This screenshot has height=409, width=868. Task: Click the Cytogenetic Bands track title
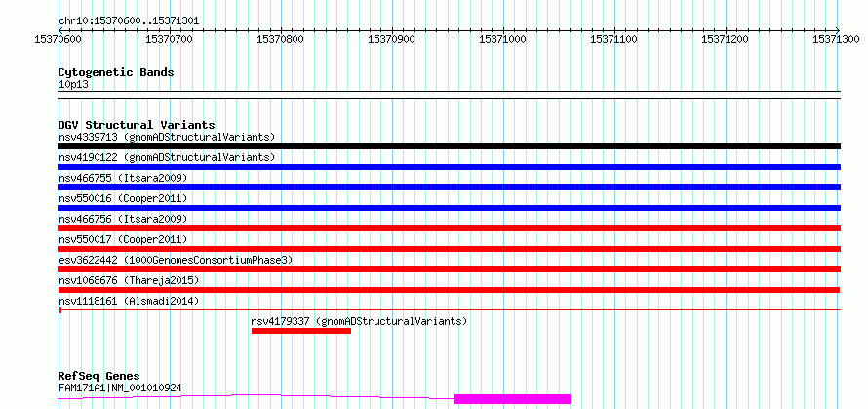(x=116, y=72)
